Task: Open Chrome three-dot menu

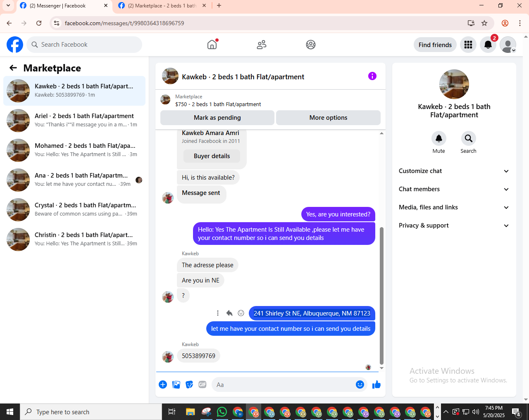Action: (520, 23)
